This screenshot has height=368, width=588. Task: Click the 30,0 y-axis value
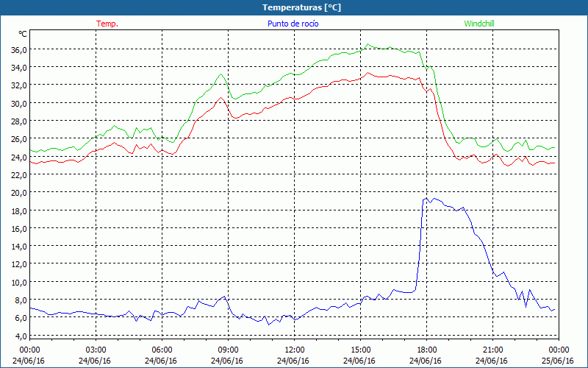(x=19, y=103)
